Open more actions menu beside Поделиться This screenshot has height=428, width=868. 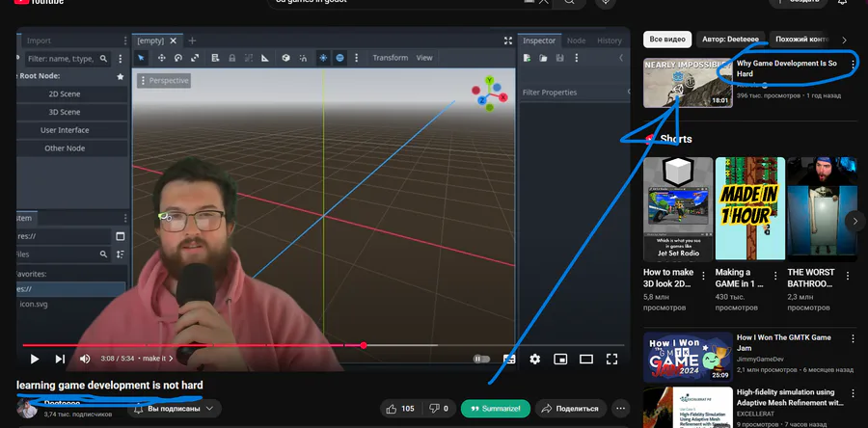tap(620, 409)
